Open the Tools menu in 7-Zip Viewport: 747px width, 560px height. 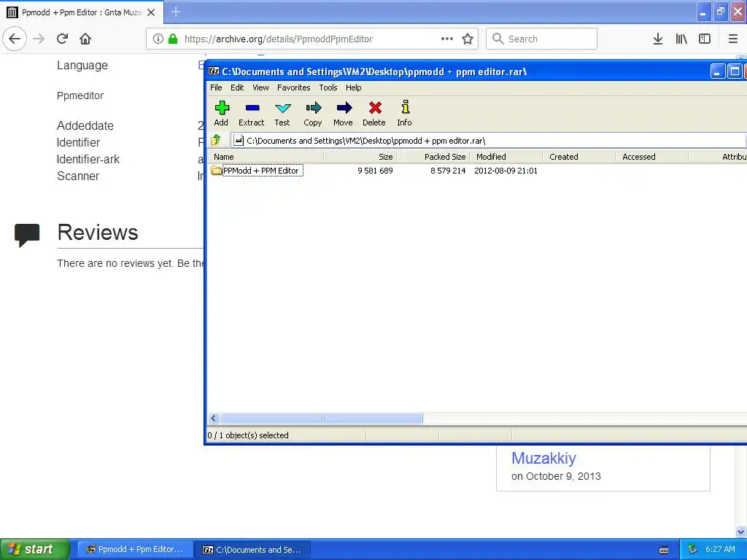pos(328,87)
